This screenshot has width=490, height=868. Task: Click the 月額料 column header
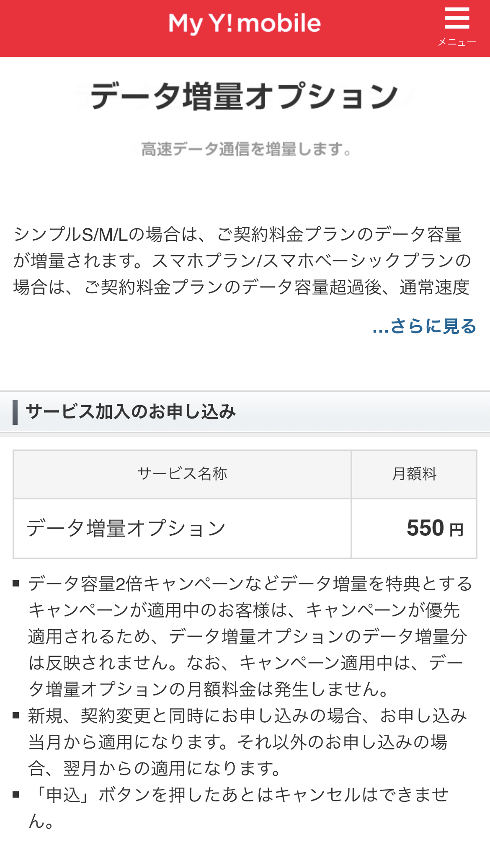point(414,474)
